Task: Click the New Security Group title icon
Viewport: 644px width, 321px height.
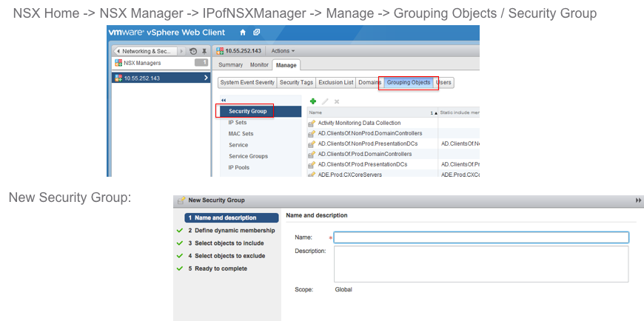Action: [181, 200]
